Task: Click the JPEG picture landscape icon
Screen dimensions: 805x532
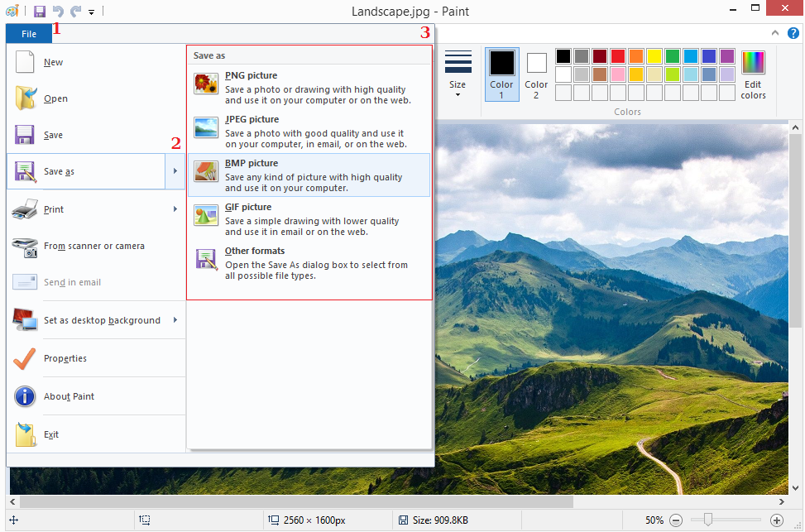Action: click(x=206, y=127)
